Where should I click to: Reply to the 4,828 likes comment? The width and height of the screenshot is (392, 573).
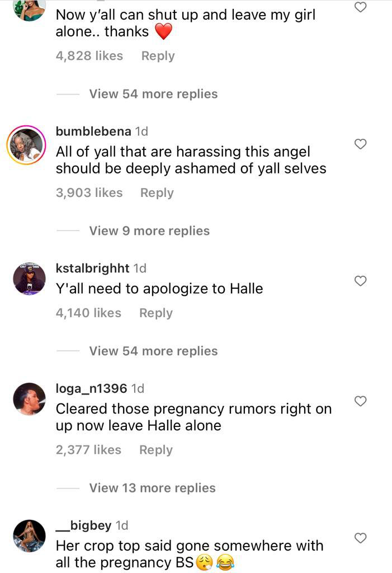pyautogui.click(x=158, y=56)
